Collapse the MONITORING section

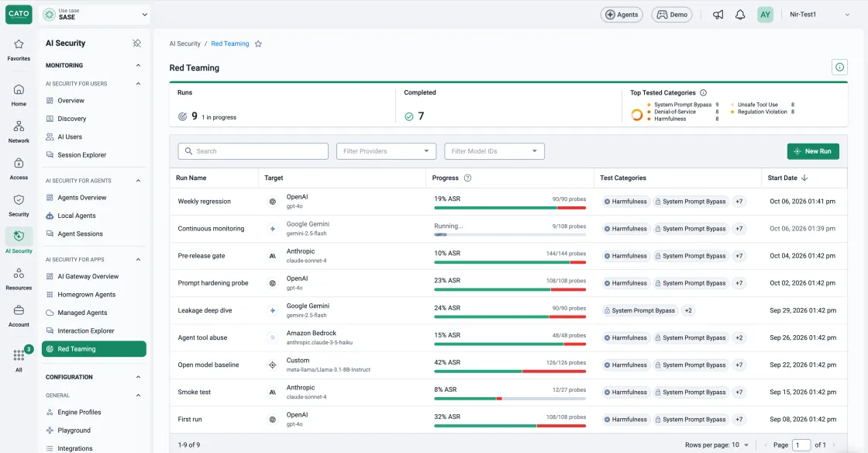138,65
